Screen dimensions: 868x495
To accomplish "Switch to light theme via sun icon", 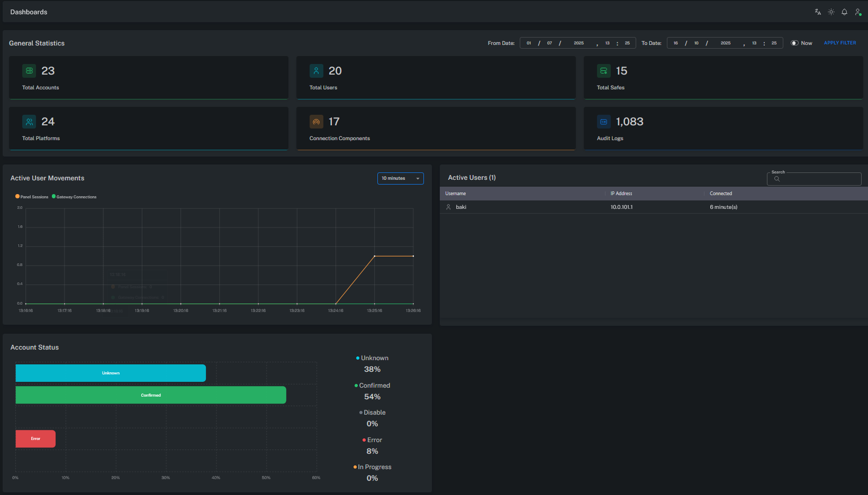I will point(831,11).
